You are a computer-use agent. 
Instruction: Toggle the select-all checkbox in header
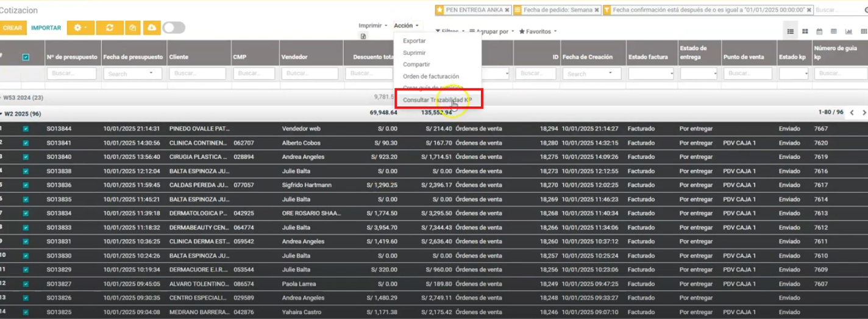26,57
